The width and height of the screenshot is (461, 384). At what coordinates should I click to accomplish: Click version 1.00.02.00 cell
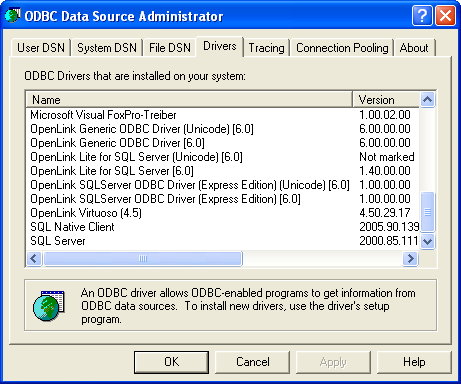pos(385,115)
